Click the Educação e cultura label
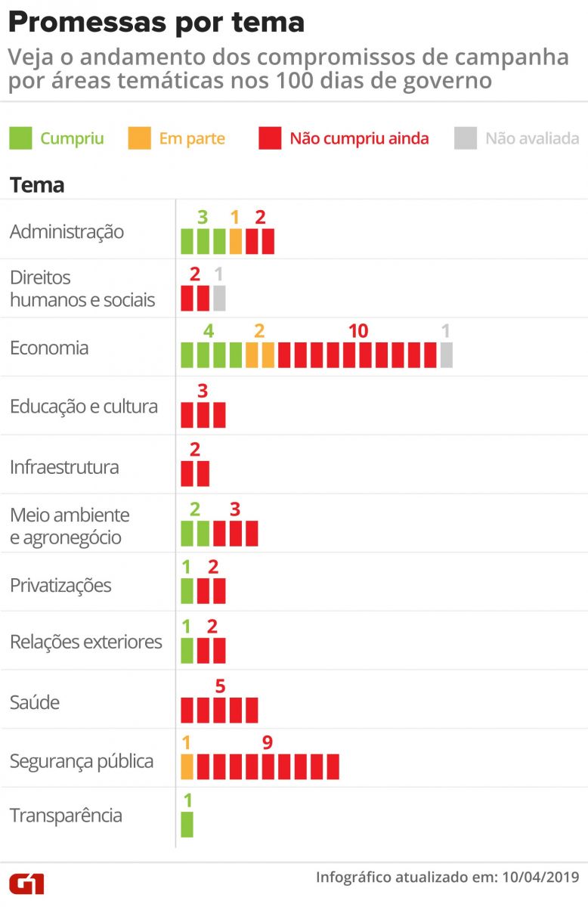Image resolution: width=588 pixels, height=907 pixels. [x=84, y=407]
